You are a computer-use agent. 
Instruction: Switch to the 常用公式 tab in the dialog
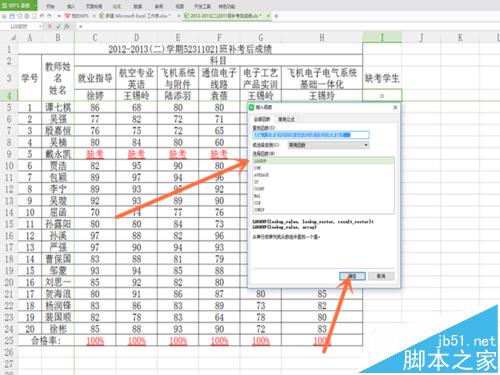point(286,119)
